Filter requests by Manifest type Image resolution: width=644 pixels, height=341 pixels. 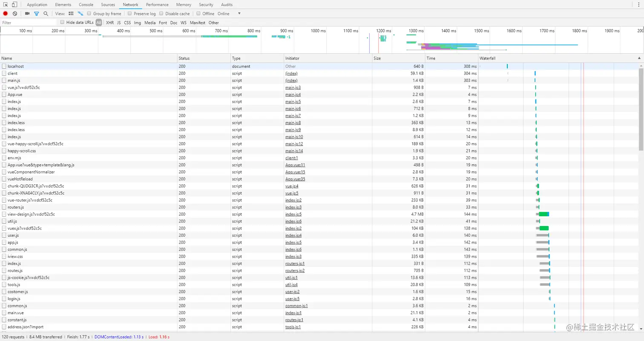[x=198, y=23]
